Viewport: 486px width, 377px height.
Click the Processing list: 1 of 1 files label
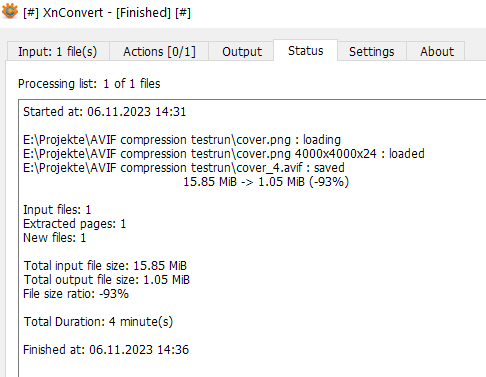pyautogui.click(x=89, y=83)
